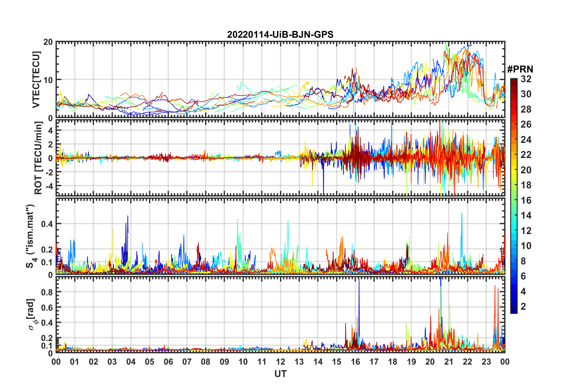Click colorbar tick label 6
This screenshot has width=561, height=392.
click(x=523, y=276)
